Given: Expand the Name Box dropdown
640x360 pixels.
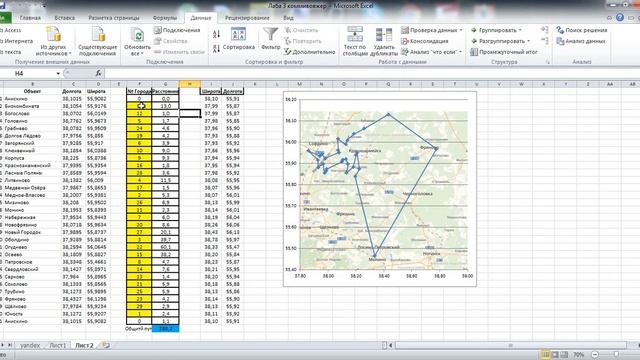Looking at the screenshot, I should [x=58, y=73].
